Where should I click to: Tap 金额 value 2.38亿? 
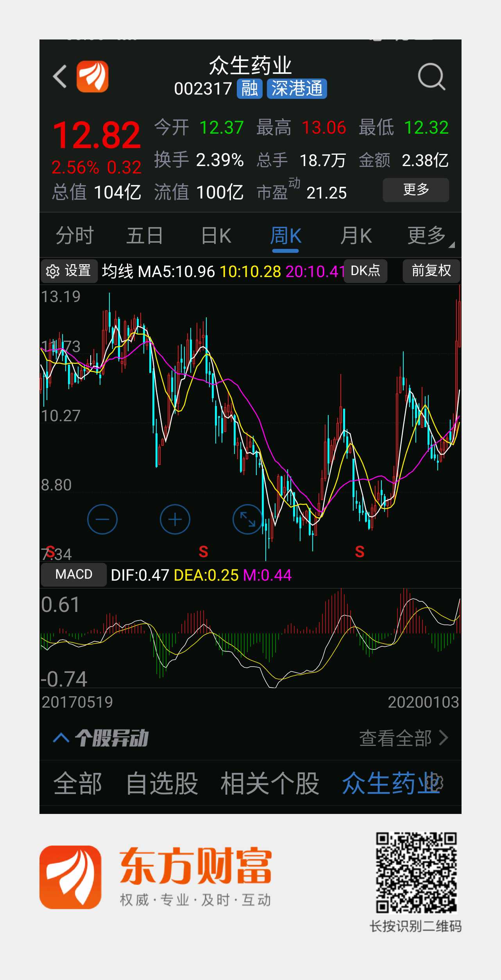[425, 160]
